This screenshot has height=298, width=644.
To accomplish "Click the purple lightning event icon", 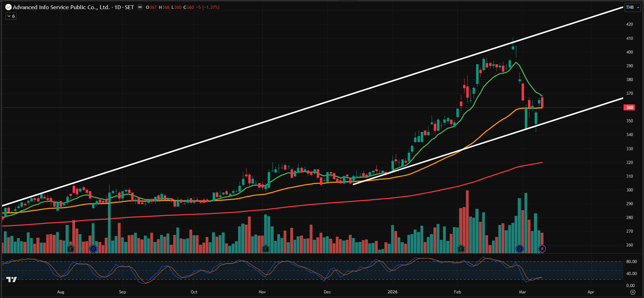I will 542,249.
